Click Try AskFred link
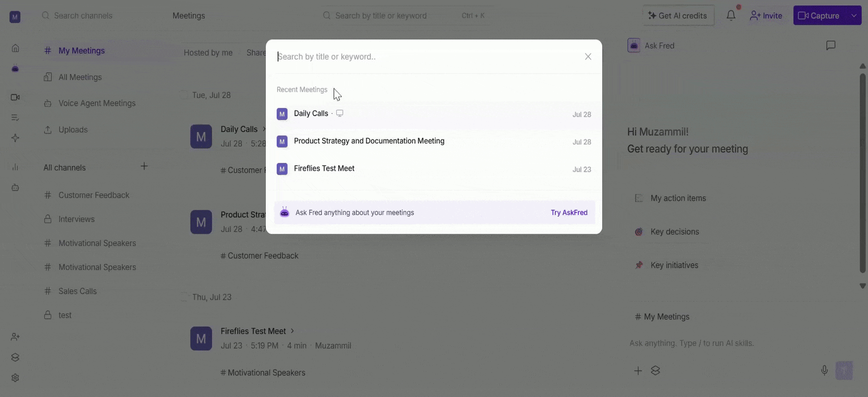Image resolution: width=868 pixels, height=397 pixels. pyautogui.click(x=569, y=213)
